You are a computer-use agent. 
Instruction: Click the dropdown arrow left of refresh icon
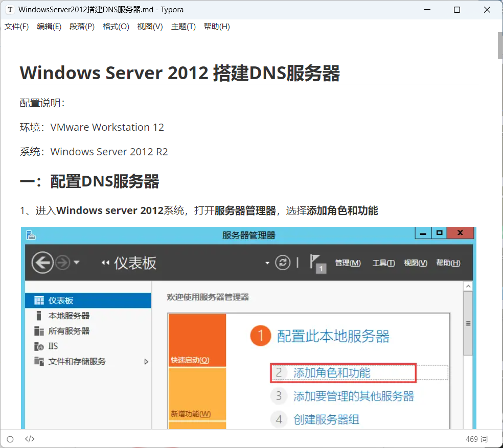pyautogui.click(x=267, y=263)
